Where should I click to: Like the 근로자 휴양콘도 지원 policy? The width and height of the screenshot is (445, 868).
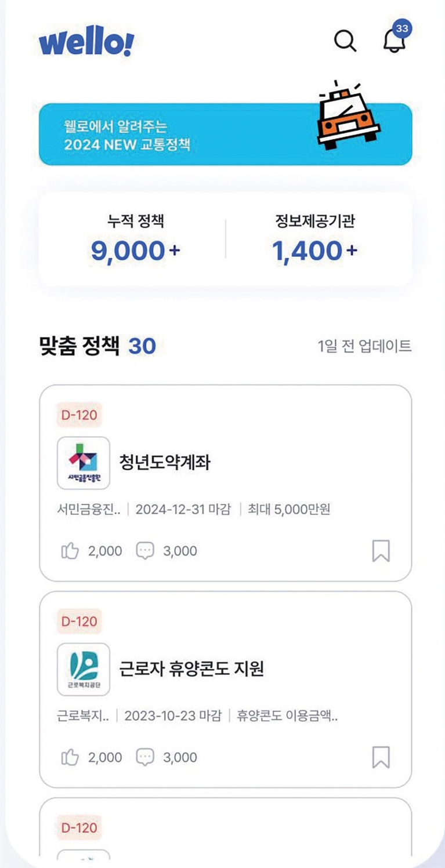(70, 757)
